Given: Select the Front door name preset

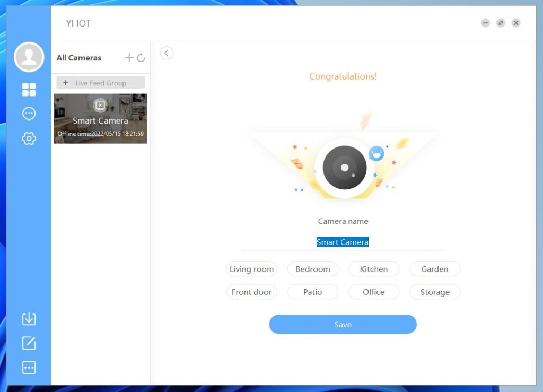Looking at the screenshot, I should pos(251,292).
